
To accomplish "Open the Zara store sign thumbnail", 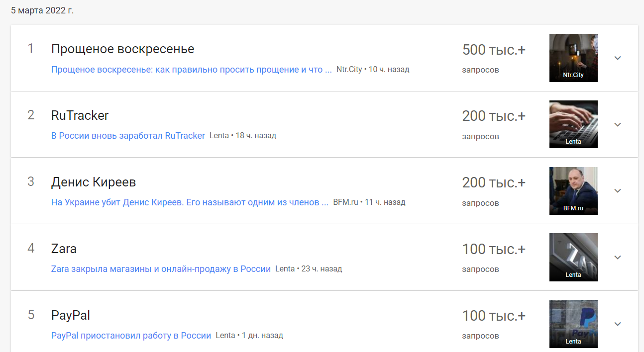I will [573, 258].
